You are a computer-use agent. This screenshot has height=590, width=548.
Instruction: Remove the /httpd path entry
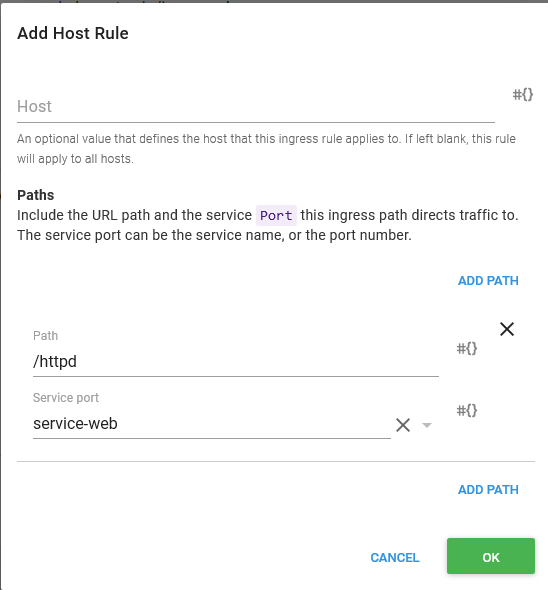[507, 329]
